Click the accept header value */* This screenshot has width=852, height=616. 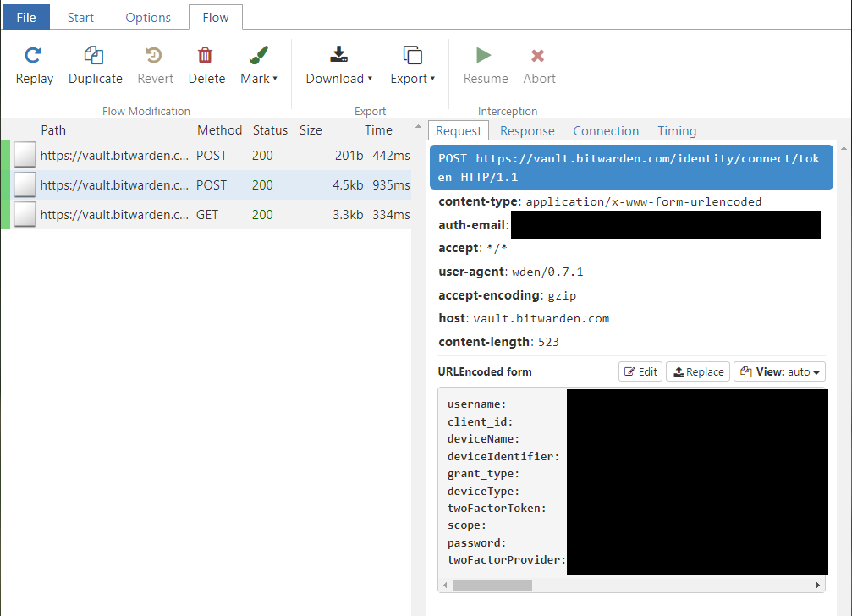[x=497, y=248]
